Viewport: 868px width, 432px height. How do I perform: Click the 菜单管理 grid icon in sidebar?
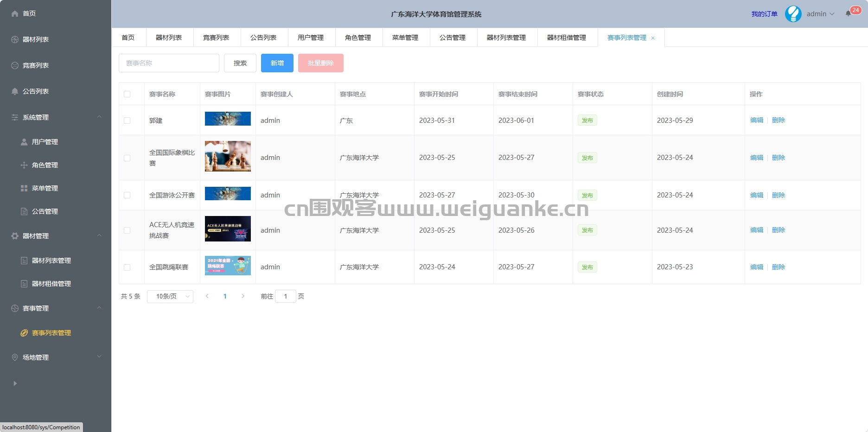24,188
